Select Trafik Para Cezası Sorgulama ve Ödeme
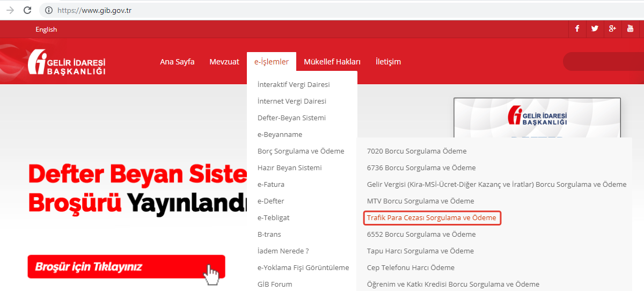The height and width of the screenshot is (291, 644). pos(431,218)
